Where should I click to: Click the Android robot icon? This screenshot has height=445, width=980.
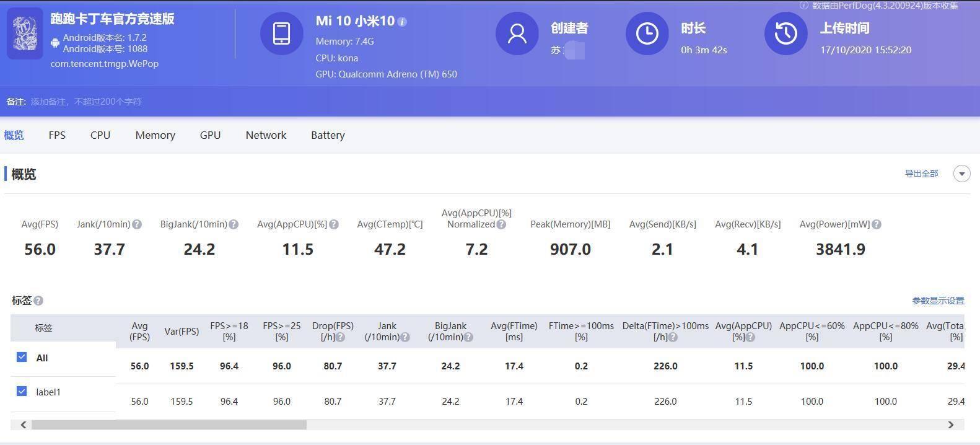[x=55, y=43]
